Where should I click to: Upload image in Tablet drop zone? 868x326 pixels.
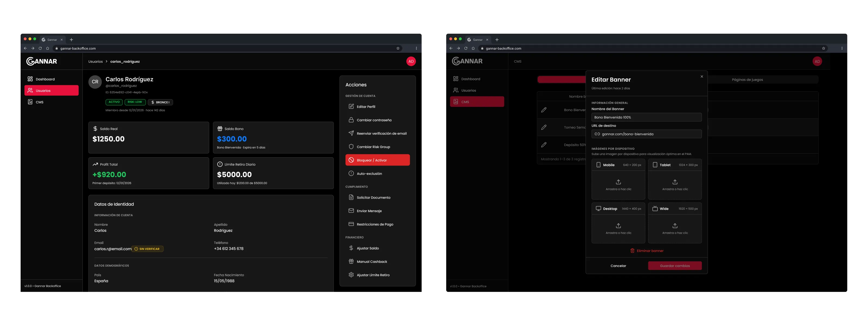coord(675,185)
